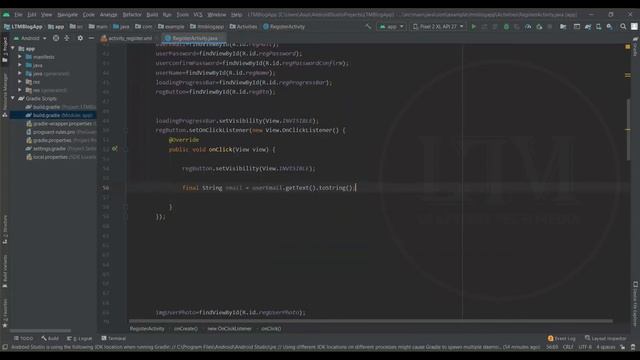Click the override gutter icon beside onClick
This screenshot has width=640, height=360.
(115, 149)
